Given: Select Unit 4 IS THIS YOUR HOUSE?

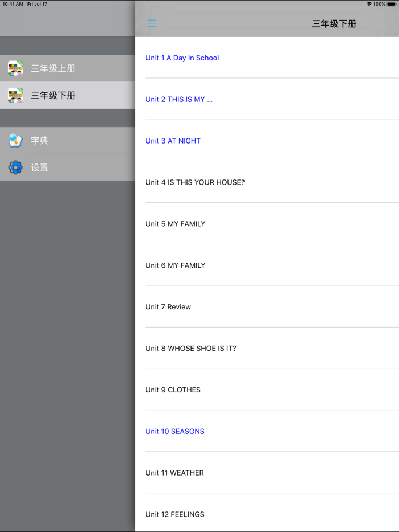Looking at the screenshot, I should (267, 182).
